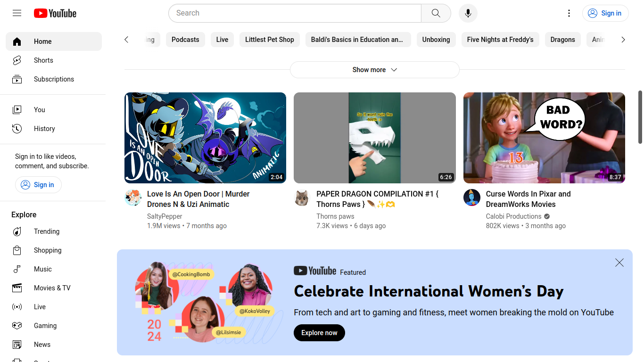Viewport: 644px width, 362px height.
Task: Click the Home house icon
Action: pos(17,41)
